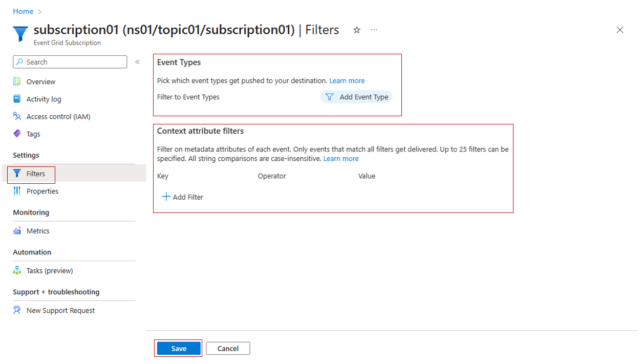Open Access control (IAM) icon
Image resolution: width=642 pixels, height=364 pixels.
pos(17,116)
